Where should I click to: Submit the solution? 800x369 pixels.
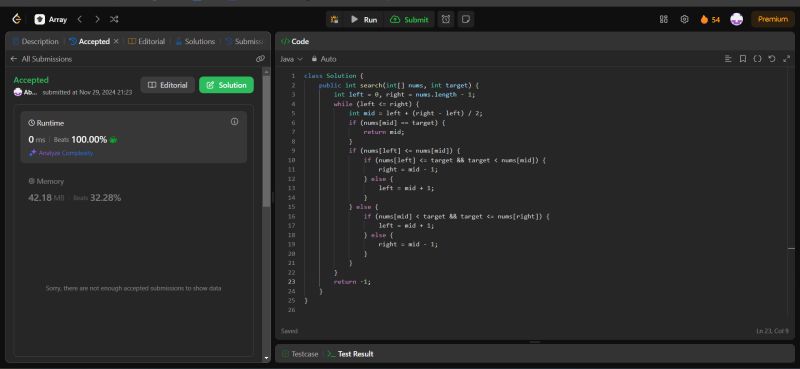coord(409,19)
